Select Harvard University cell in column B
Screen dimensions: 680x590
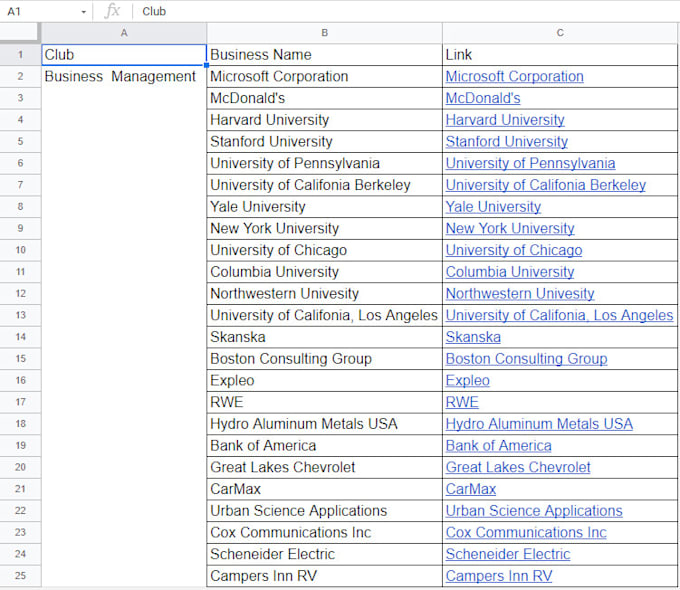(x=324, y=120)
